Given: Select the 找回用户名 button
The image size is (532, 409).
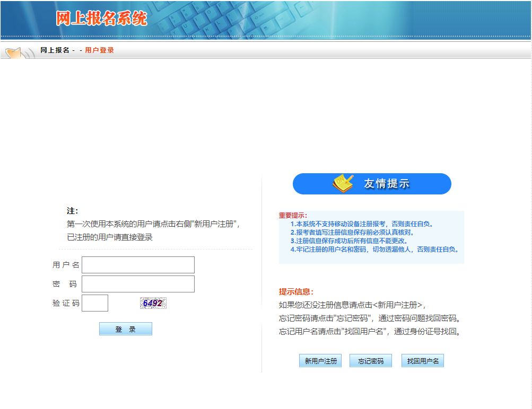Looking at the screenshot, I should pos(422,361).
